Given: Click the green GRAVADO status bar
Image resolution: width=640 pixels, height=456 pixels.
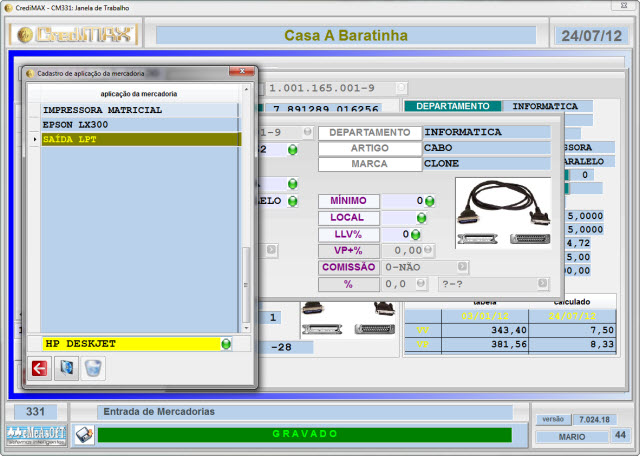Looking at the screenshot, I should click(x=305, y=435).
